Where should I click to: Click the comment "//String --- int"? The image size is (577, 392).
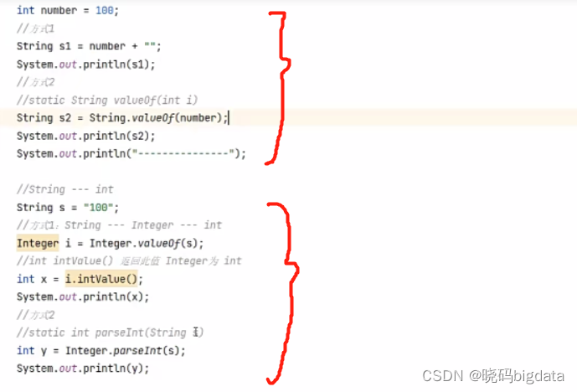65,189
